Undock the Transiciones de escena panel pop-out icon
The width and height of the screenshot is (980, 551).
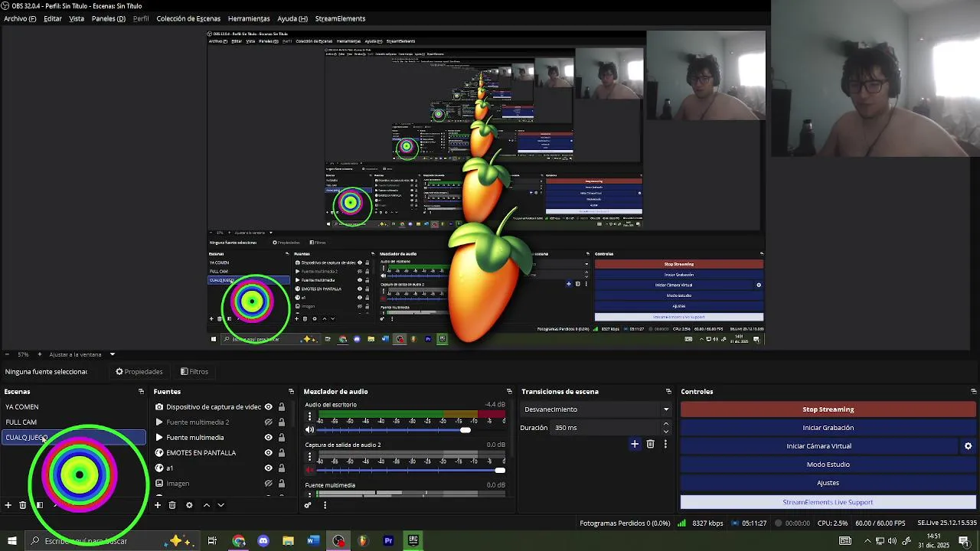coord(668,392)
